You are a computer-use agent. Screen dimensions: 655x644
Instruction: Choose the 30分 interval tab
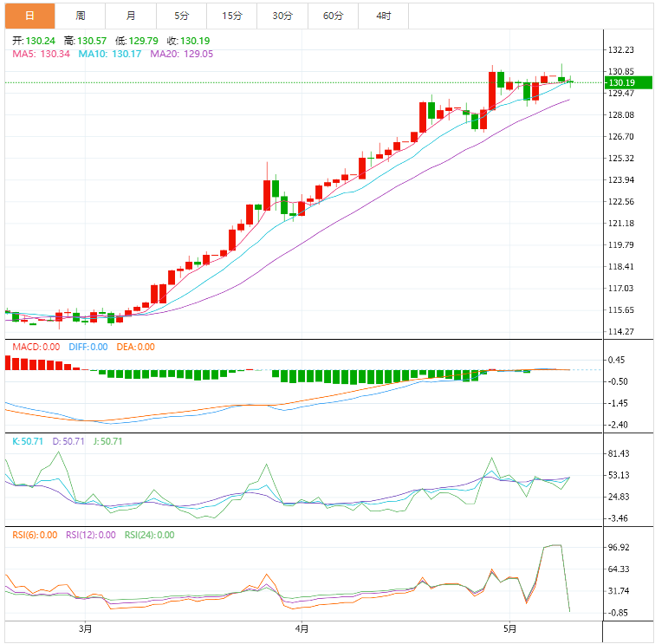(282, 16)
